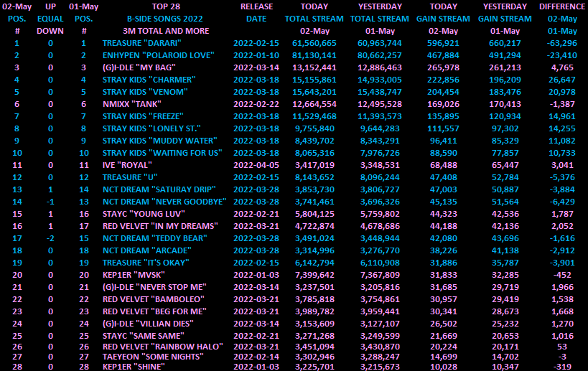The image size is (588, 371).
Task: Click NCT DREAM "NEVER GOODBYE" title
Action: [164, 202]
